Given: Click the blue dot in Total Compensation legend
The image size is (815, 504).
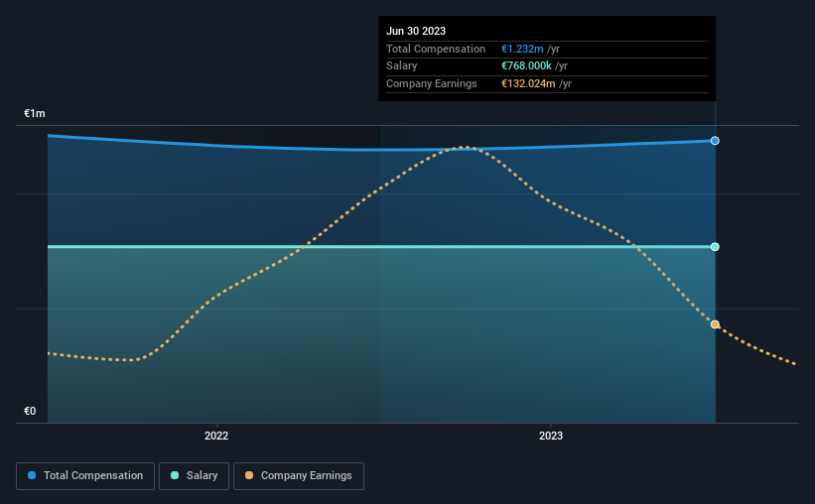Looking at the screenshot, I should click(32, 475).
